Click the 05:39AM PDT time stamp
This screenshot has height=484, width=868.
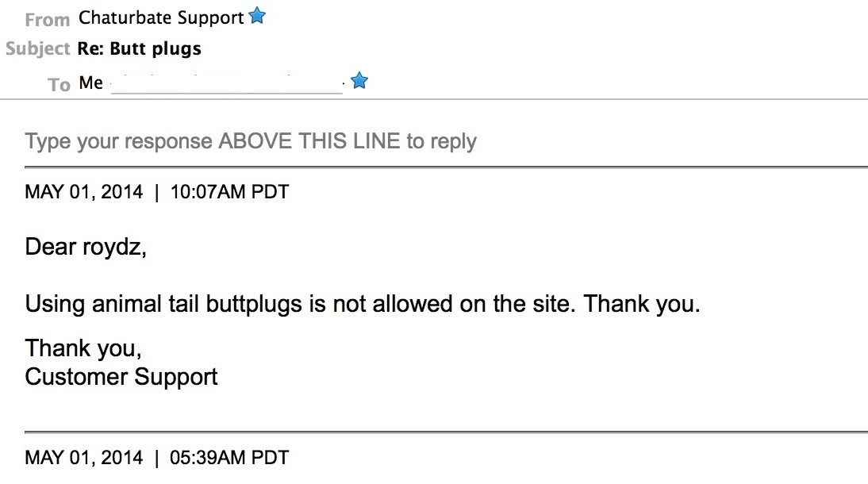pos(229,458)
